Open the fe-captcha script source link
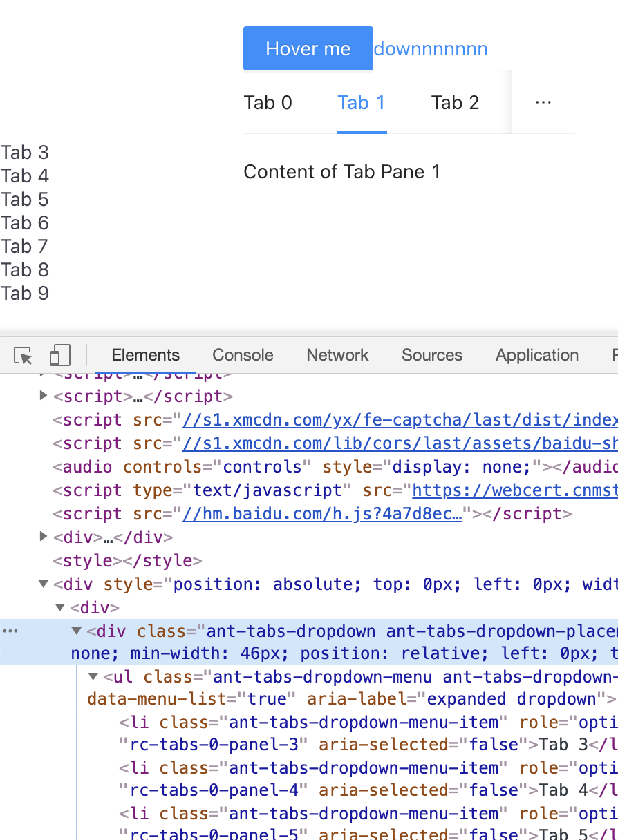Viewport: 618px width, 840px height. click(x=400, y=419)
